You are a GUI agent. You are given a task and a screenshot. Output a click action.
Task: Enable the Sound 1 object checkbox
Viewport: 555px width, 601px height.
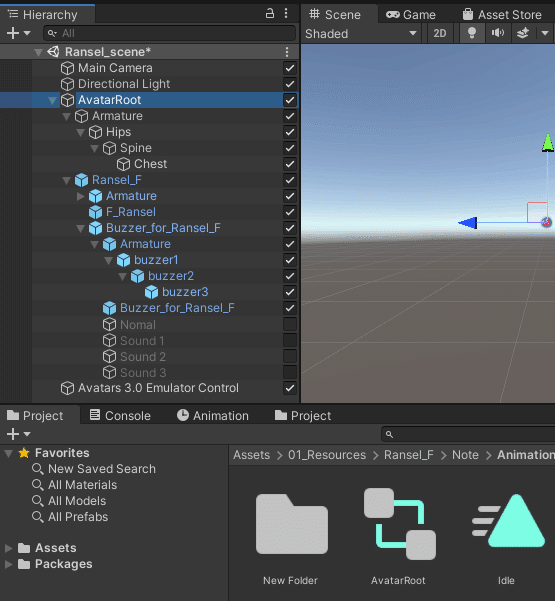[290, 340]
